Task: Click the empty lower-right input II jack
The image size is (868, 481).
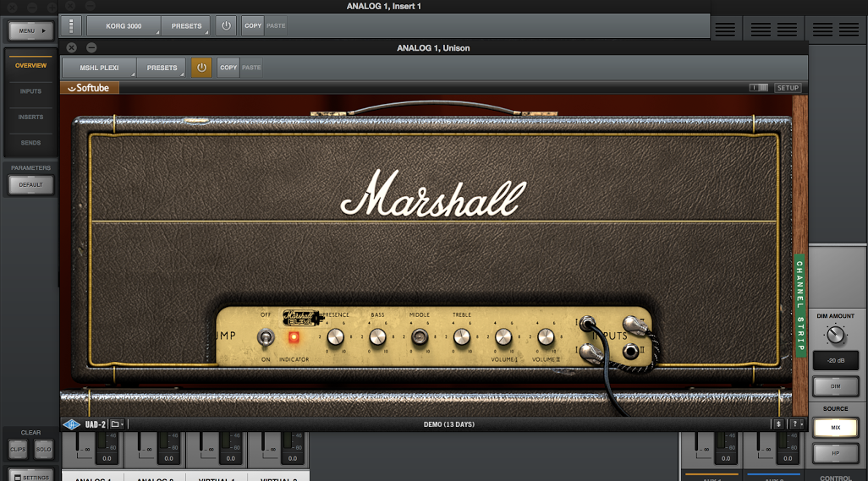Action: click(x=630, y=351)
